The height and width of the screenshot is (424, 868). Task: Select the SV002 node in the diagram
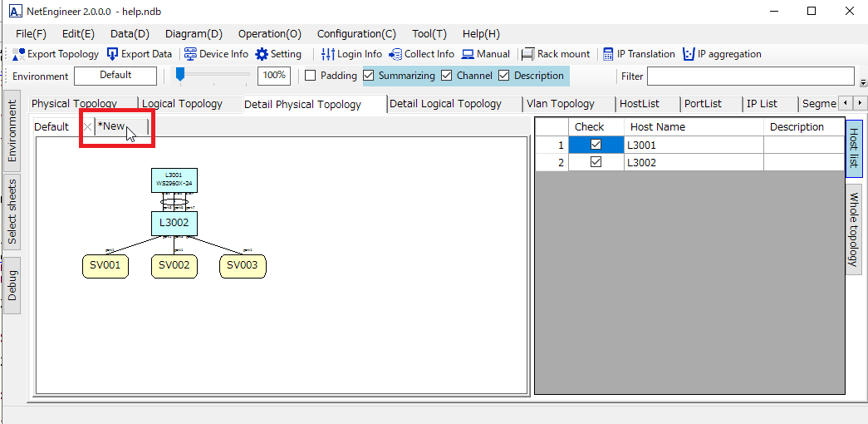(x=174, y=266)
